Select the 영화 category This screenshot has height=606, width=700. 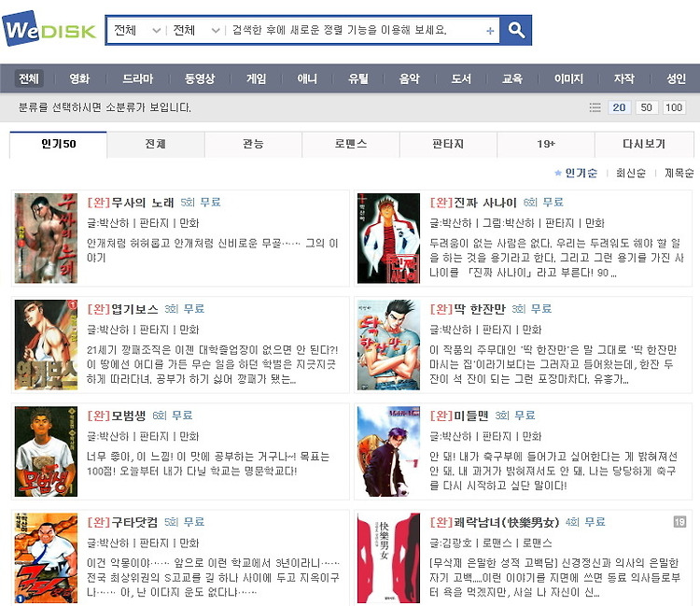point(79,78)
